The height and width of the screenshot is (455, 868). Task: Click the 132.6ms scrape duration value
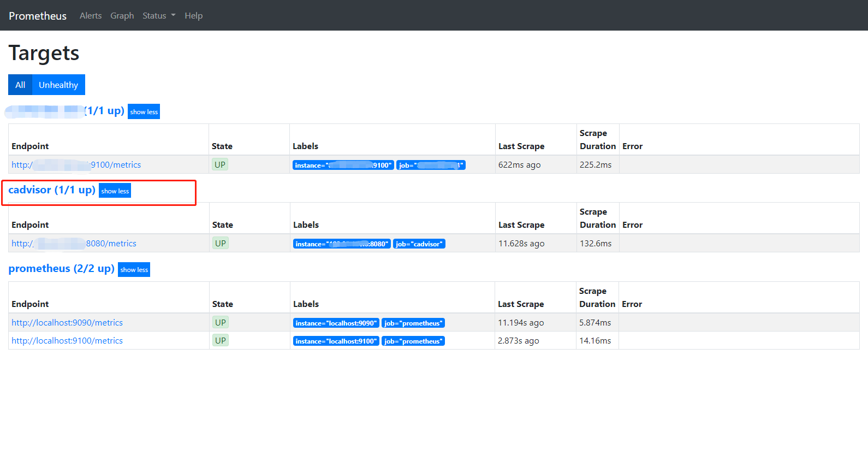[x=596, y=243]
